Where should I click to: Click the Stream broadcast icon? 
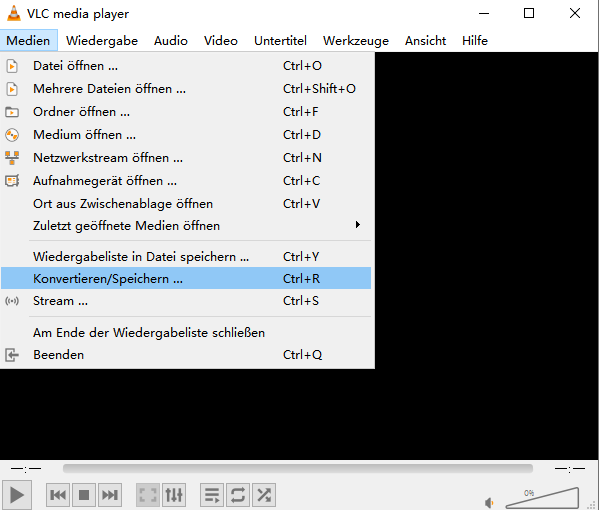click(x=12, y=301)
